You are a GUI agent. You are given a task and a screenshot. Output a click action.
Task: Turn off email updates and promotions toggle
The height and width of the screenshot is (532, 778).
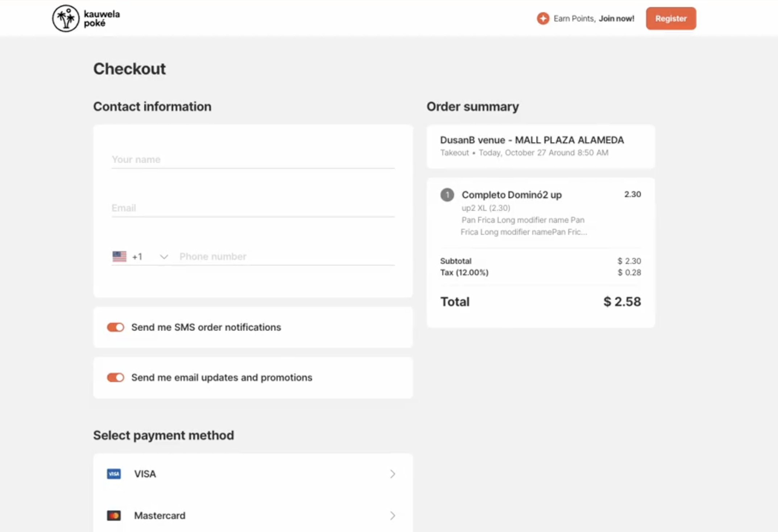pyautogui.click(x=116, y=378)
